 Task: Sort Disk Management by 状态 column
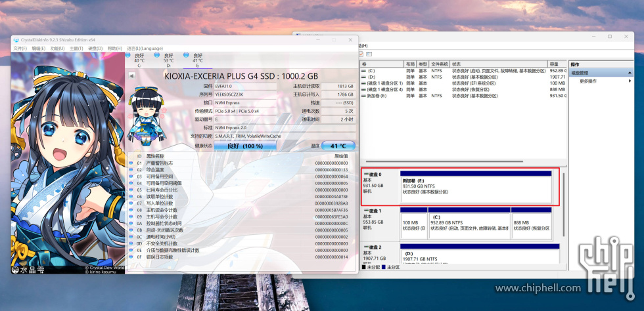[x=499, y=64]
